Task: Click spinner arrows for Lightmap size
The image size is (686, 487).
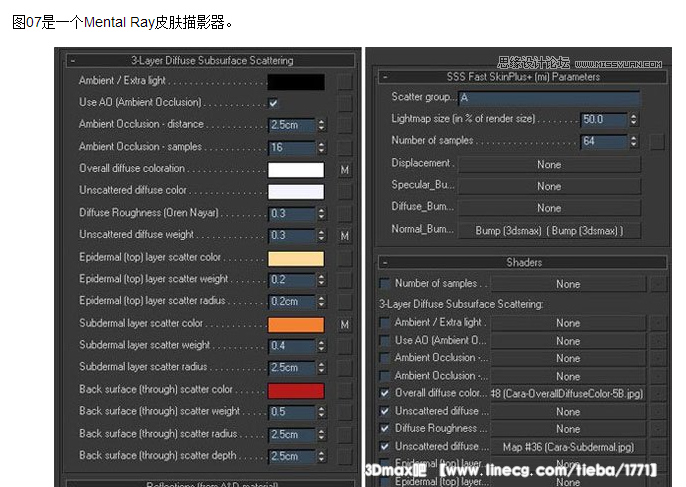Action: coord(634,119)
